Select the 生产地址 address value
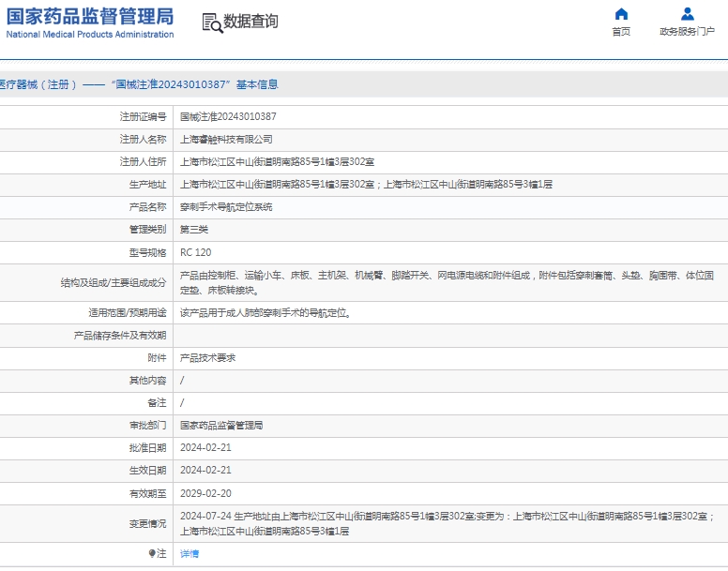The width and height of the screenshot is (728, 571). pos(366,185)
